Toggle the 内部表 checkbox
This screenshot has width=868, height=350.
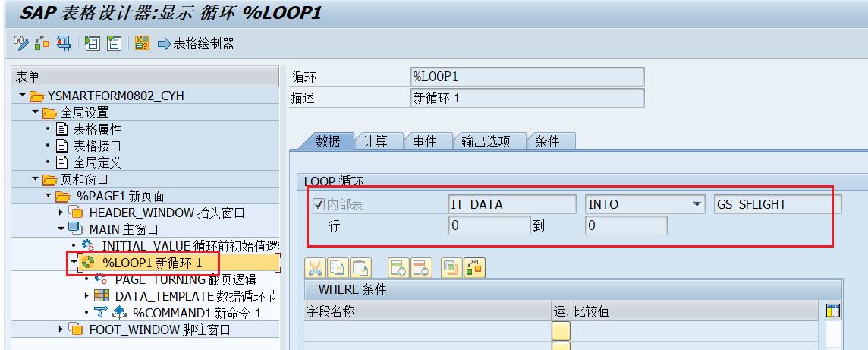tap(319, 204)
